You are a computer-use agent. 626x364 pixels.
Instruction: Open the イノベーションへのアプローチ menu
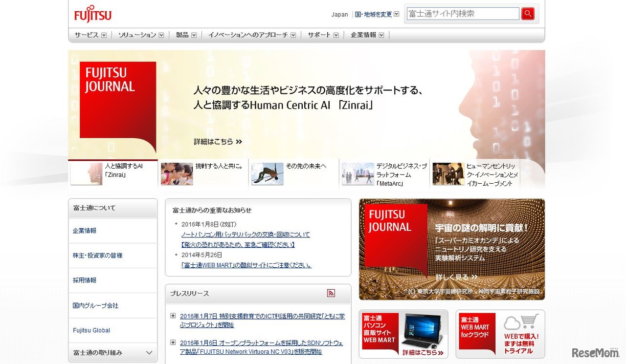(x=252, y=35)
